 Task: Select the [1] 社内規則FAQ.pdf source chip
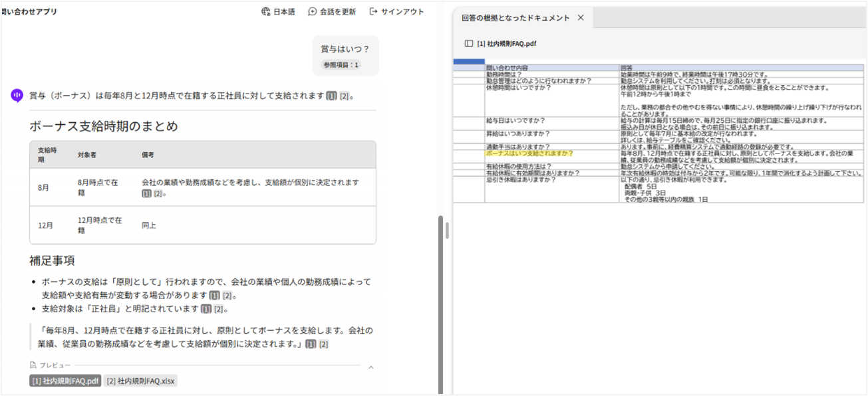[65, 381]
